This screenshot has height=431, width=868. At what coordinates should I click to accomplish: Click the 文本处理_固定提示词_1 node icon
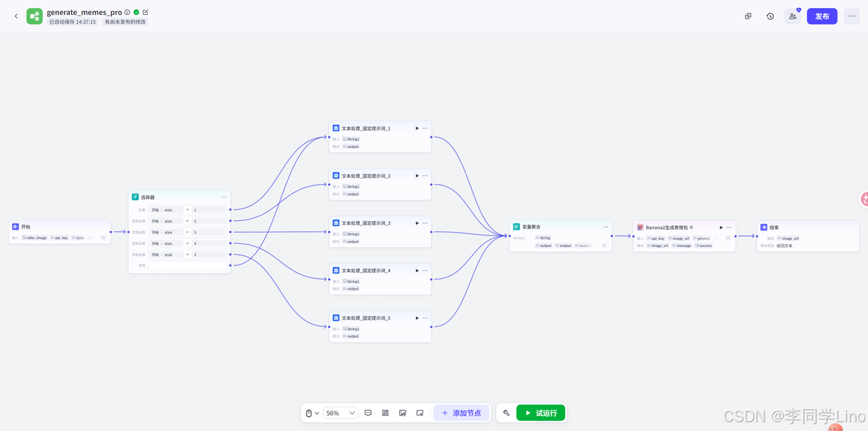tap(336, 128)
